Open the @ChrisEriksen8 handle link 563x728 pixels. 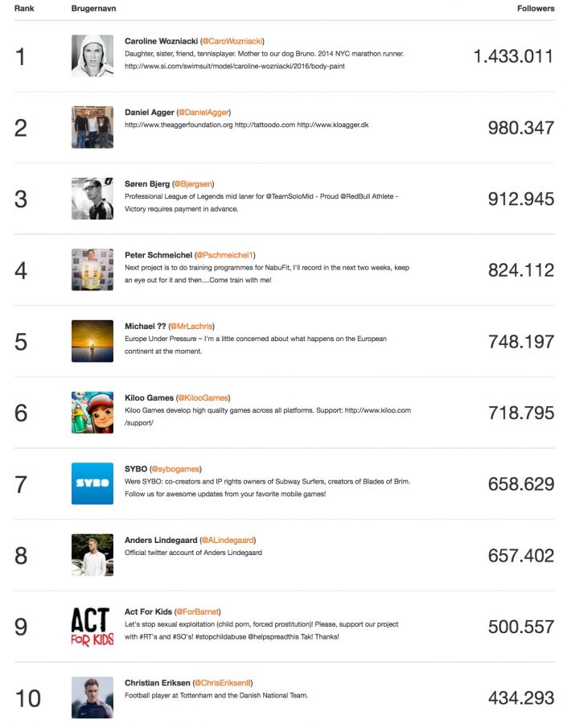(x=222, y=683)
